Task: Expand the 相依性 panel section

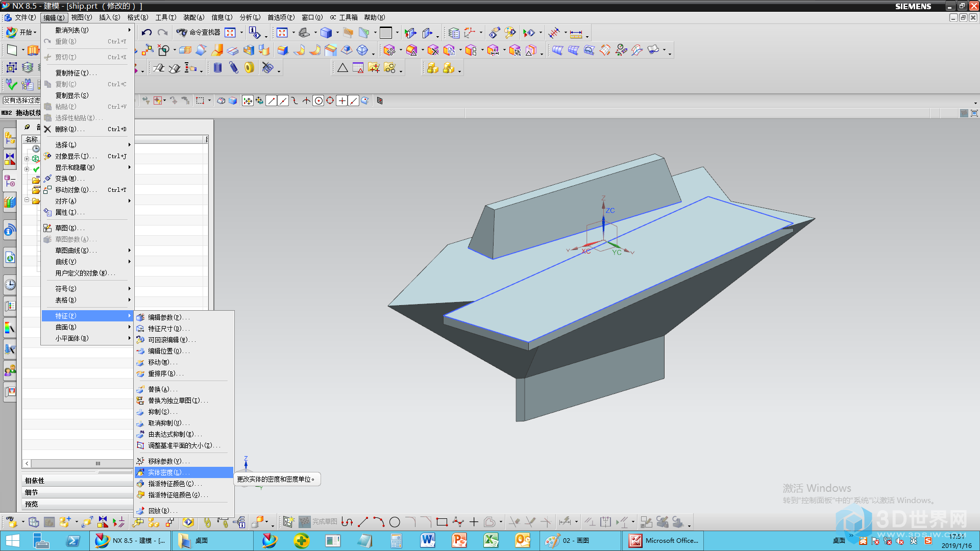Action: (x=77, y=481)
